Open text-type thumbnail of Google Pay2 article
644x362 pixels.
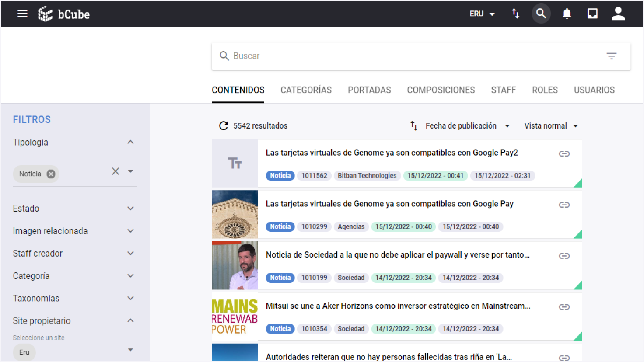[x=235, y=164]
